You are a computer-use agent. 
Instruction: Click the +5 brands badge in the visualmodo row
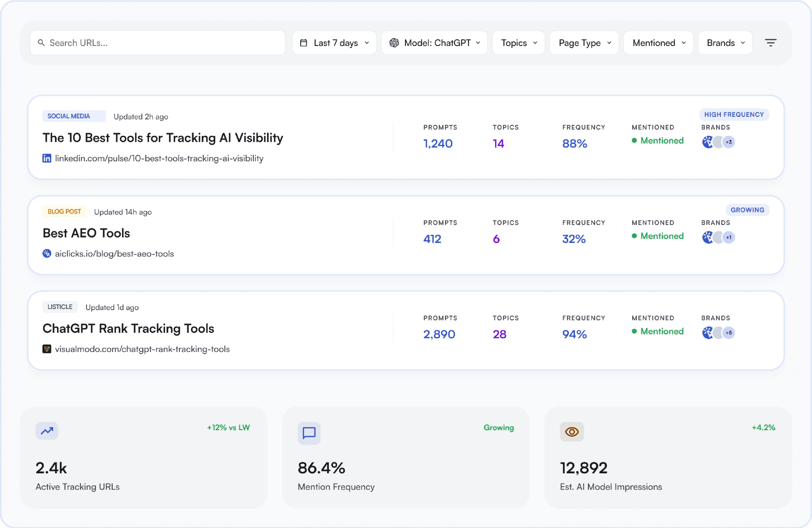tap(728, 333)
